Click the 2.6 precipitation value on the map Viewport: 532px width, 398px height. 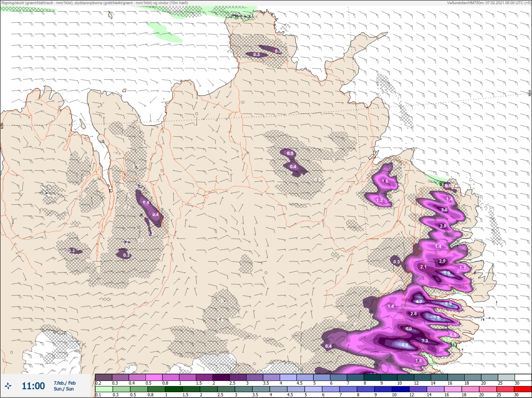click(x=414, y=314)
